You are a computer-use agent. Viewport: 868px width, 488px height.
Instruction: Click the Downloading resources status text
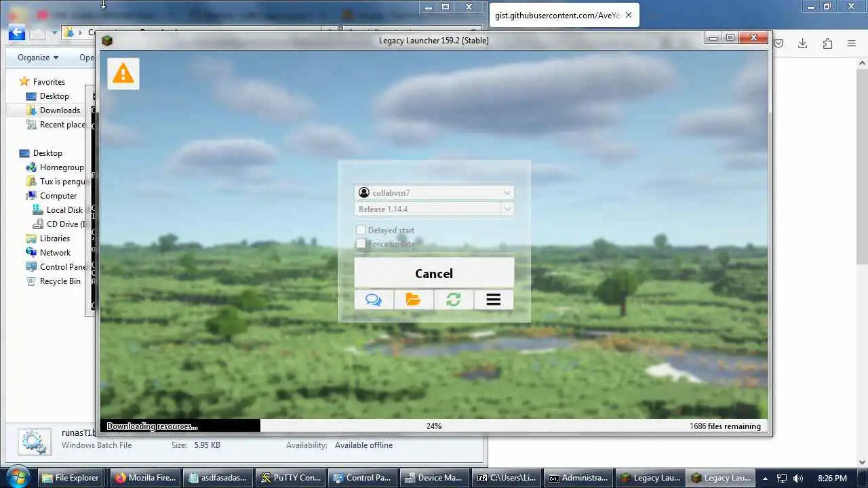click(153, 426)
